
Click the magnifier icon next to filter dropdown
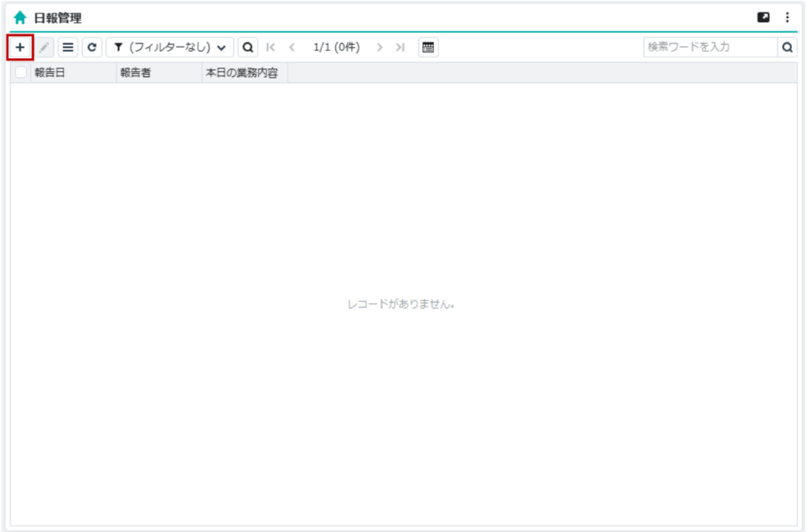pyautogui.click(x=248, y=47)
